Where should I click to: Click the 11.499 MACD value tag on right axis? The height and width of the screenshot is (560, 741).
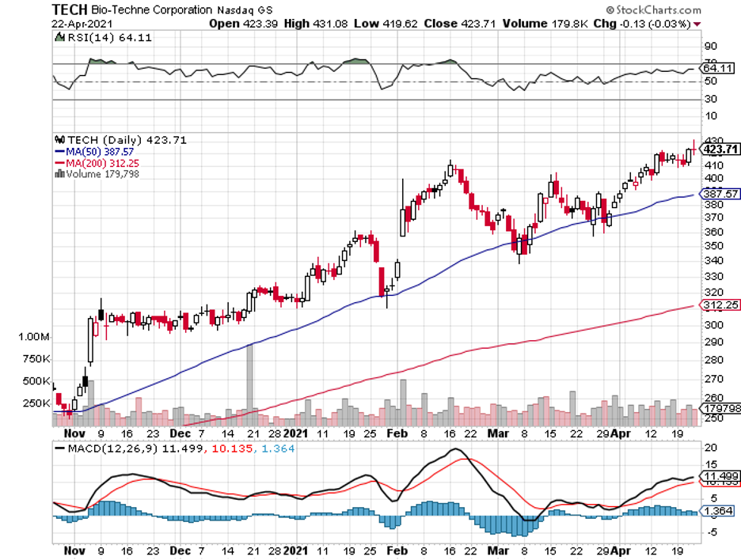[721, 476]
